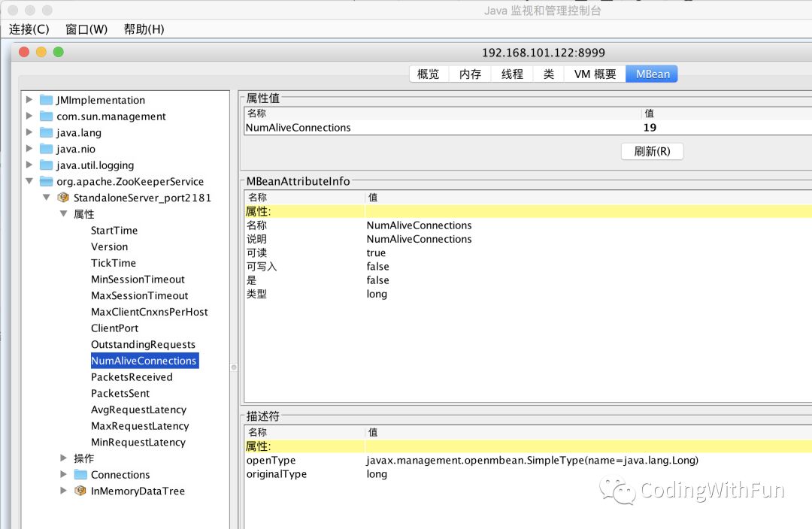Click the InMemoryDataTree MBean icon

tap(80, 490)
